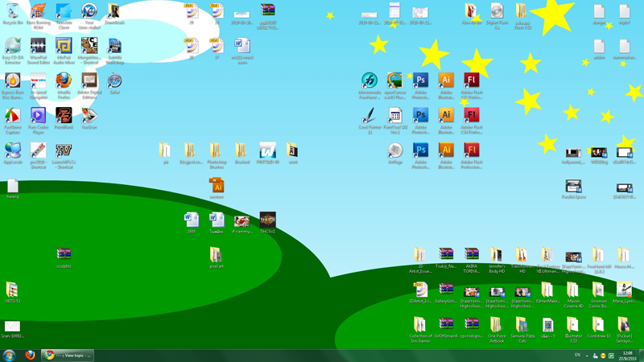Open openCanvas rainbow icon shortcut

tap(394, 86)
